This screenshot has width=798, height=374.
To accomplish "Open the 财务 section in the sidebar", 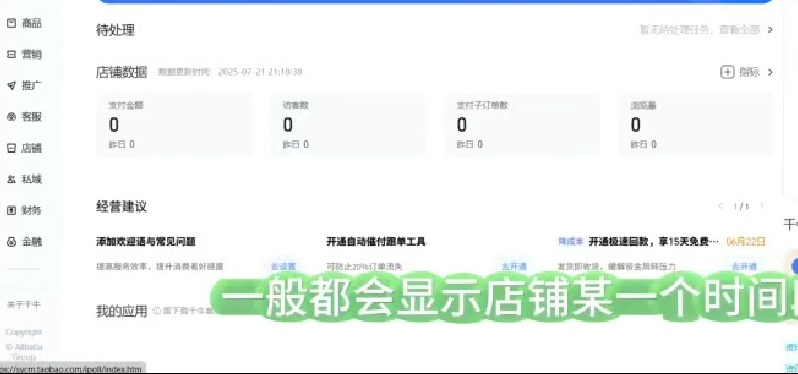I will (x=24, y=210).
